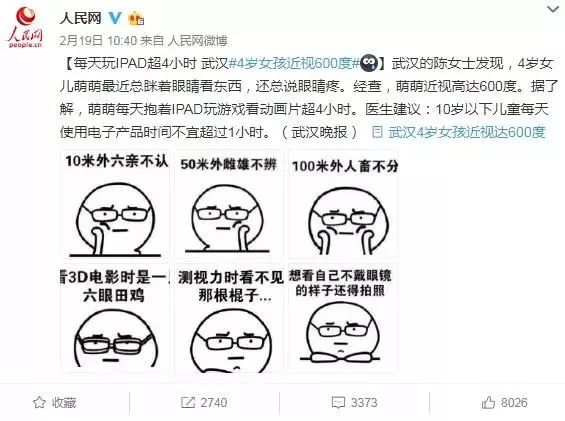
Task: Open article link 武汉4岁女孩近视达600度
Action: point(467,132)
